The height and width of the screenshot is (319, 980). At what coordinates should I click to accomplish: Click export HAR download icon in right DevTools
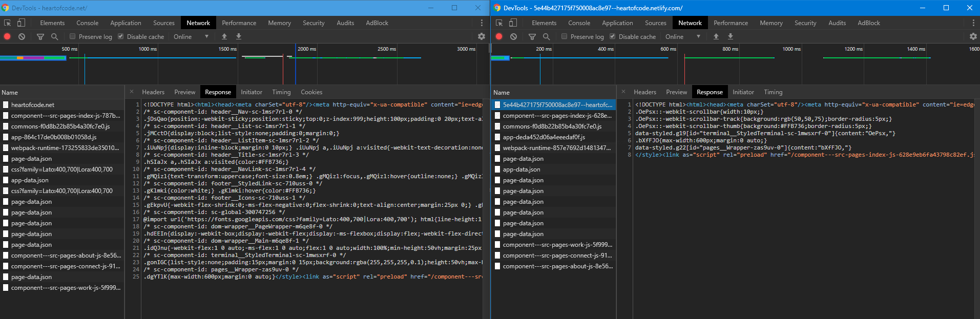(x=731, y=36)
